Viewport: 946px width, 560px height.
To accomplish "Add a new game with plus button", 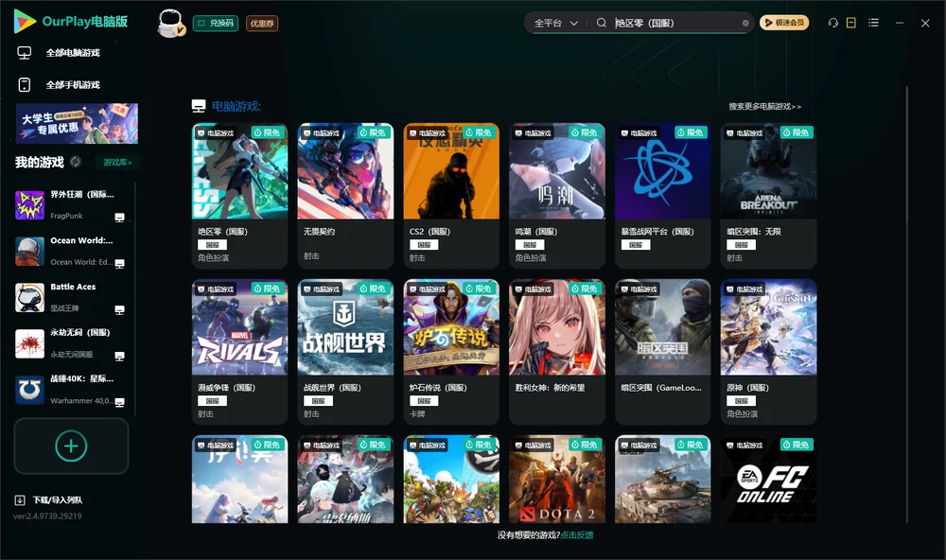I will coord(71,446).
